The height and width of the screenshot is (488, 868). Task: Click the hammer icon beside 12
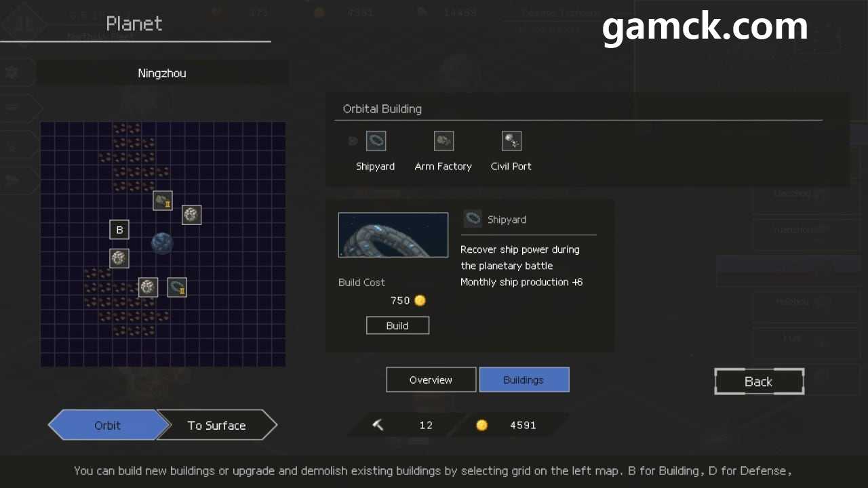[378, 425]
